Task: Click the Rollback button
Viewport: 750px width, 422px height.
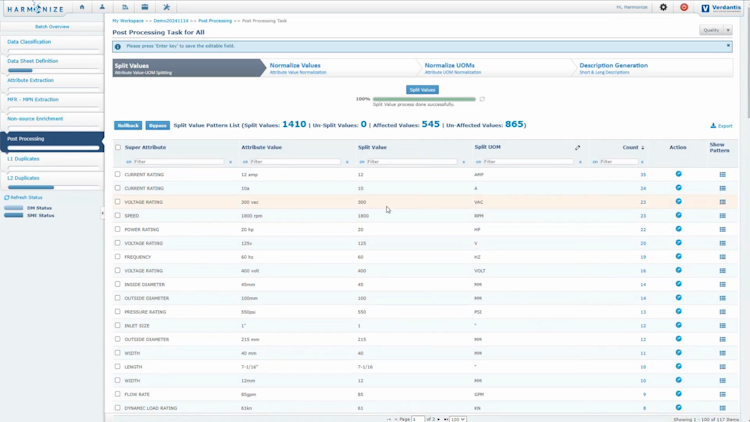Action: (128, 125)
